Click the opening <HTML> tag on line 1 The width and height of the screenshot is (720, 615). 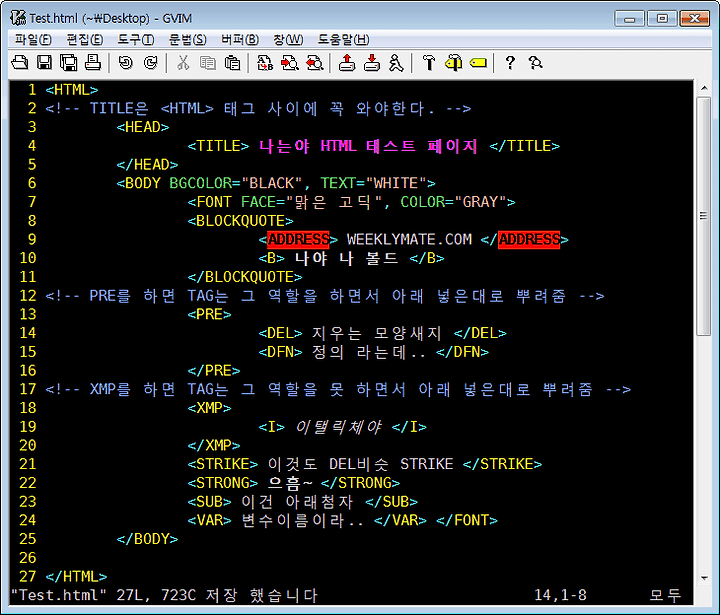coord(72,90)
